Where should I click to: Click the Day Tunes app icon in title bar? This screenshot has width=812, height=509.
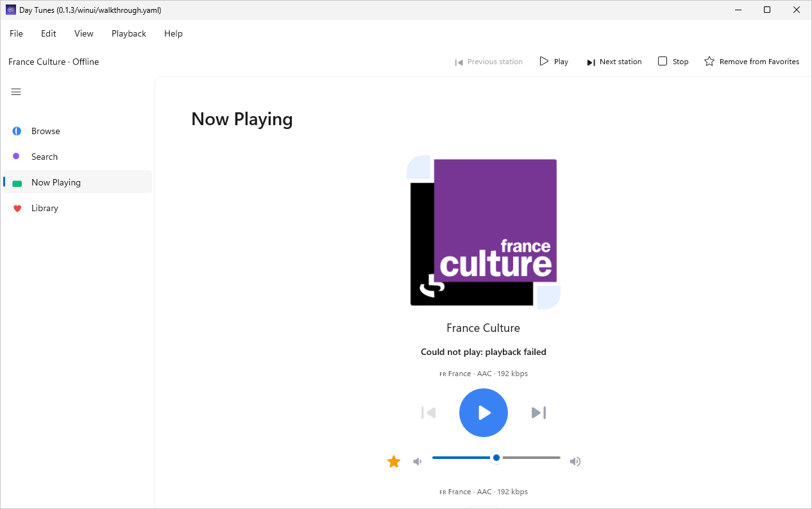pos(11,10)
